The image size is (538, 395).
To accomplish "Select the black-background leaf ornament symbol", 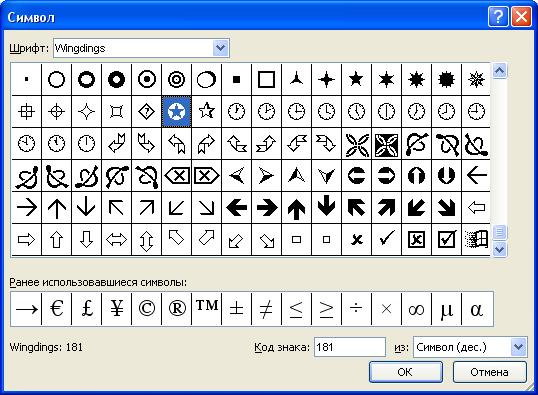I will pyautogui.click(x=386, y=144).
